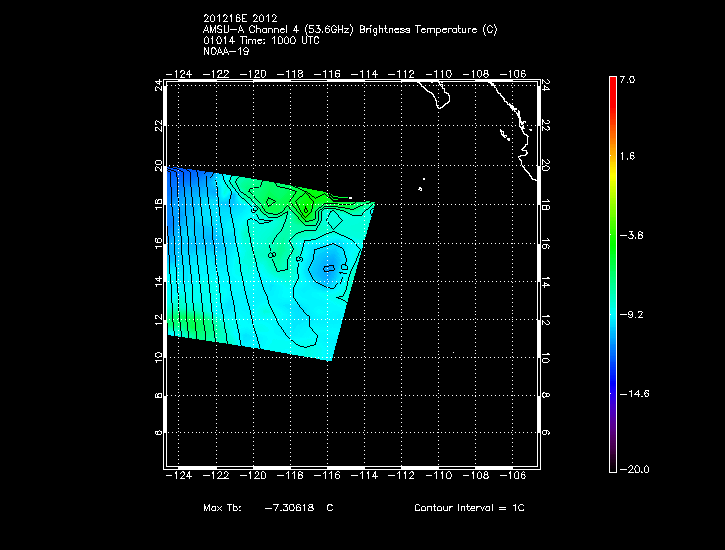Click the Time: 1000 UTC text
725x550 pixels.
(270, 40)
